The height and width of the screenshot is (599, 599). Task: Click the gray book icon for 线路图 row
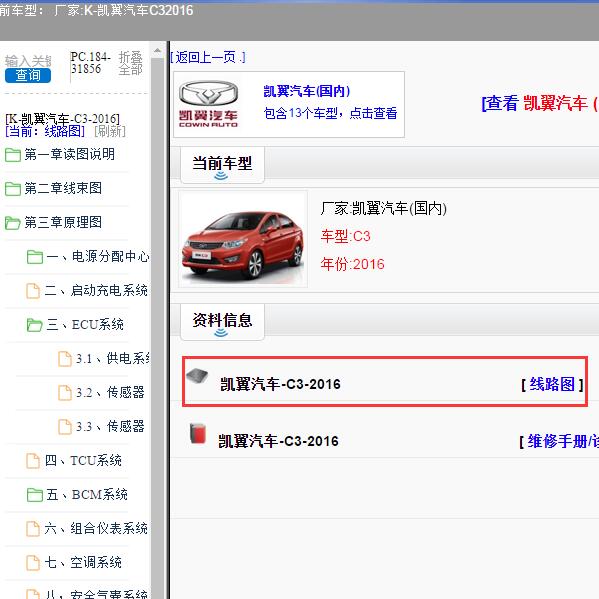pyautogui.click(x=197, y=376)
